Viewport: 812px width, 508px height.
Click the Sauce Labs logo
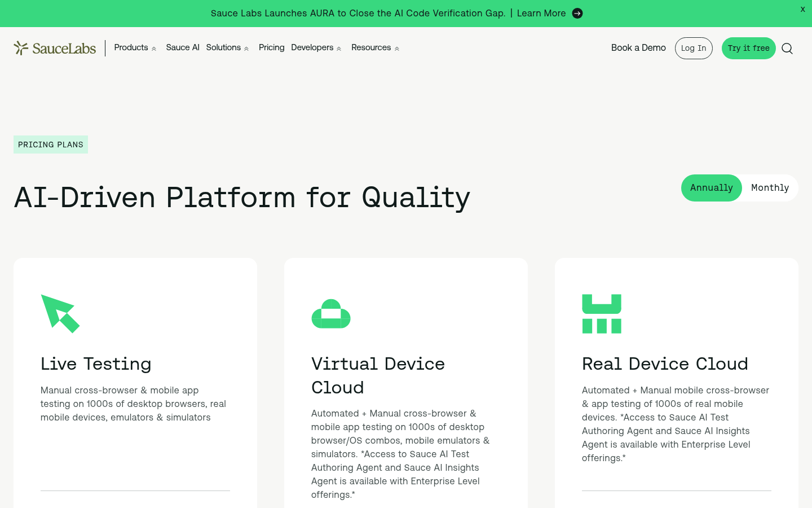55,48
